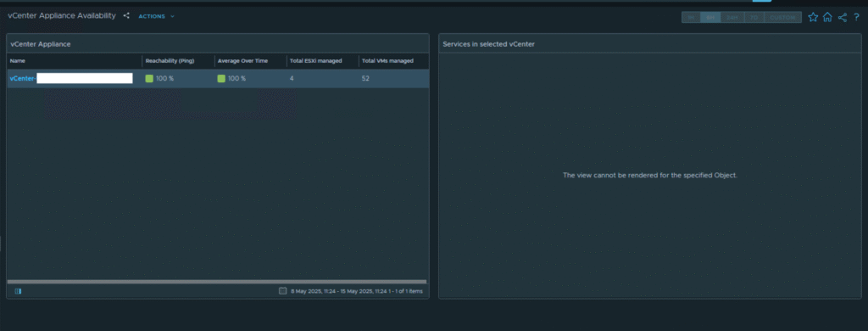
Task: Click the Total ESXi managed value 4
Action: coord(292,79)
